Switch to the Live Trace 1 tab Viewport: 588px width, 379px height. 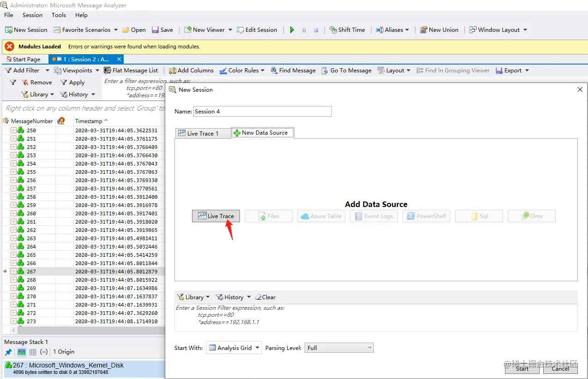click(203, 133)
